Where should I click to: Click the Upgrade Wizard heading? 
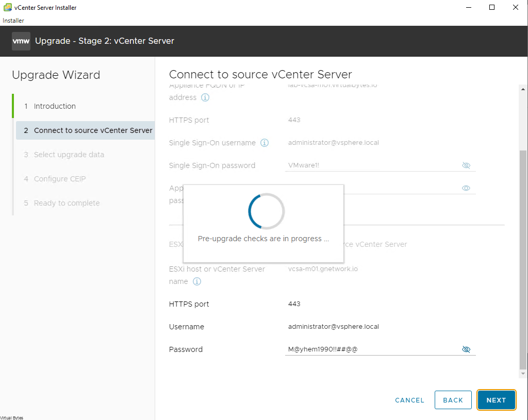click(56, 75)
